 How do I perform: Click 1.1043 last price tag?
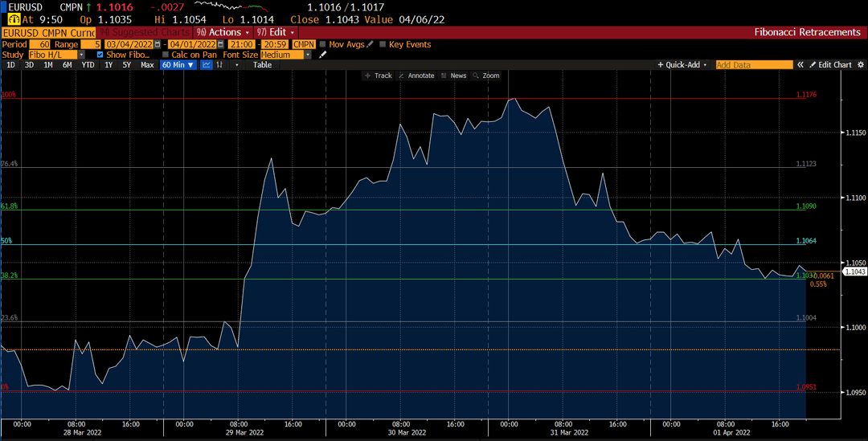tap(854, 272)
